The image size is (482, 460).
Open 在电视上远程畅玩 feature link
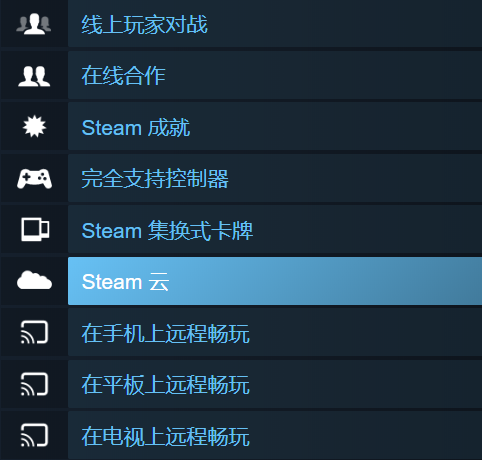pos(166,436)
